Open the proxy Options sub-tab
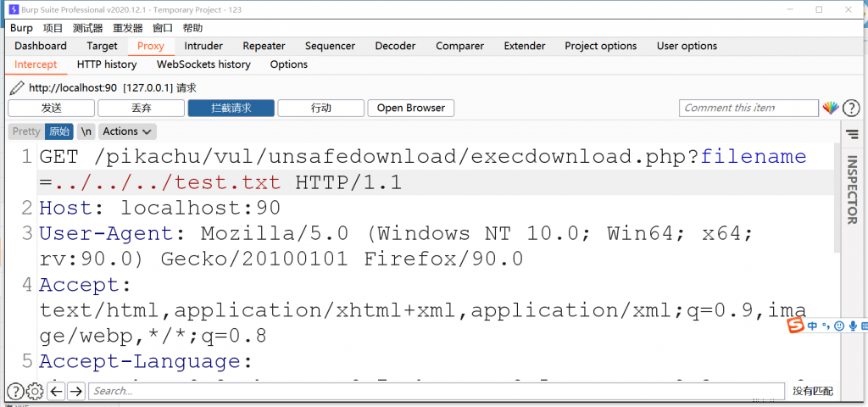Screen dimensions: 868x407 (x=289, y=64)
